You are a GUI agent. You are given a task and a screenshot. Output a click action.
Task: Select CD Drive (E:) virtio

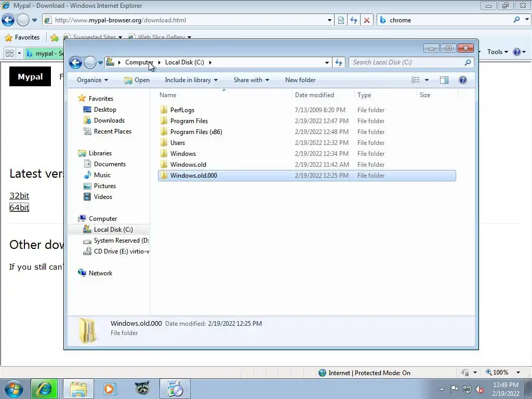point(116,251)
